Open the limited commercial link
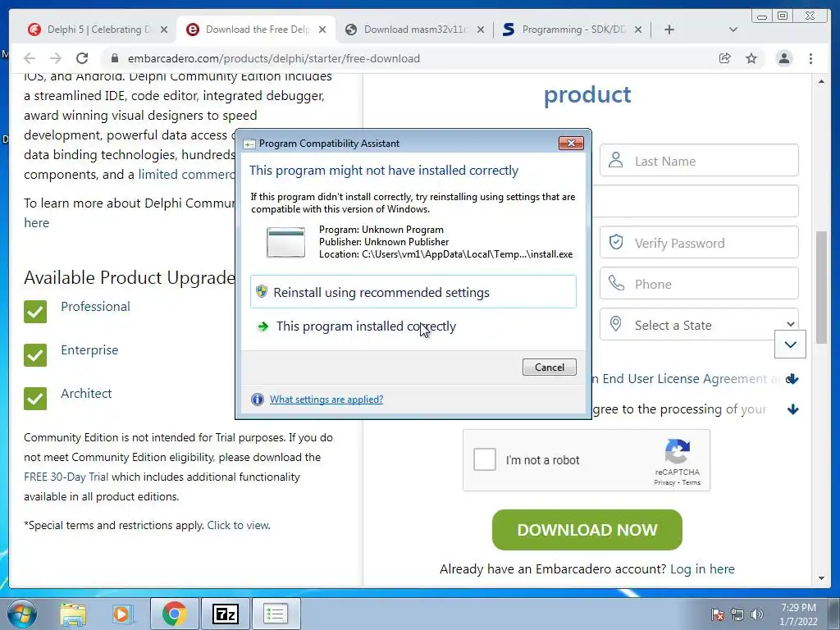The height and width of the screenshot is (630, 840). click(x=186, y=175)
